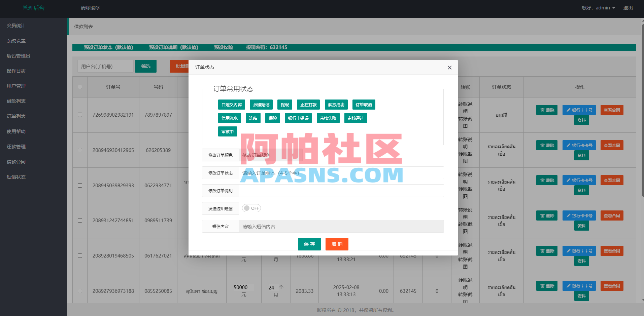
Task: Delete order 726998902982191 with trash button
Action: (x=547, y=110)
